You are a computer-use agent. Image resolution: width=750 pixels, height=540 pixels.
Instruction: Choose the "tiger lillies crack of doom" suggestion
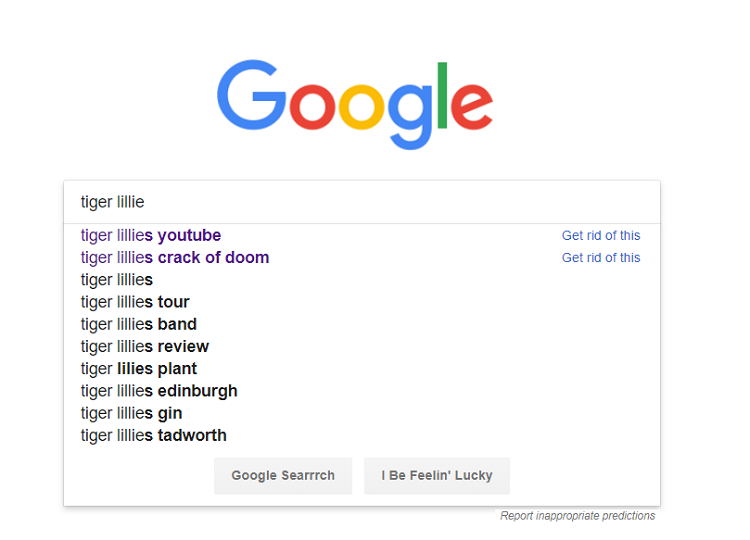point(175,258)
